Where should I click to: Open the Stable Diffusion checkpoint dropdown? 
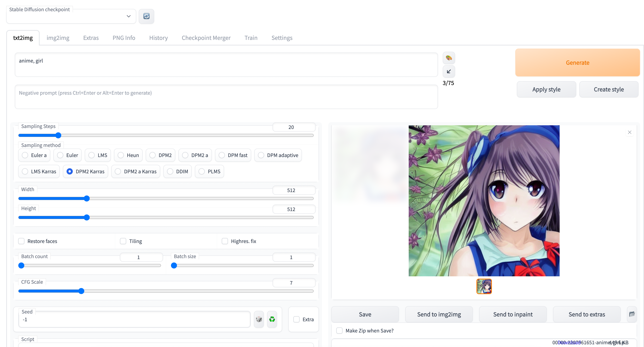[x=71, y=16]
